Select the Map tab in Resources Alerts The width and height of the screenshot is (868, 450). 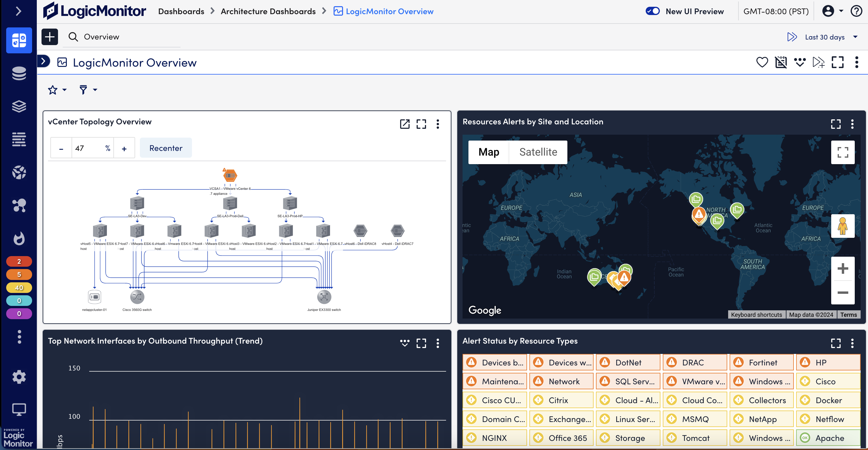tap(488, 152)
